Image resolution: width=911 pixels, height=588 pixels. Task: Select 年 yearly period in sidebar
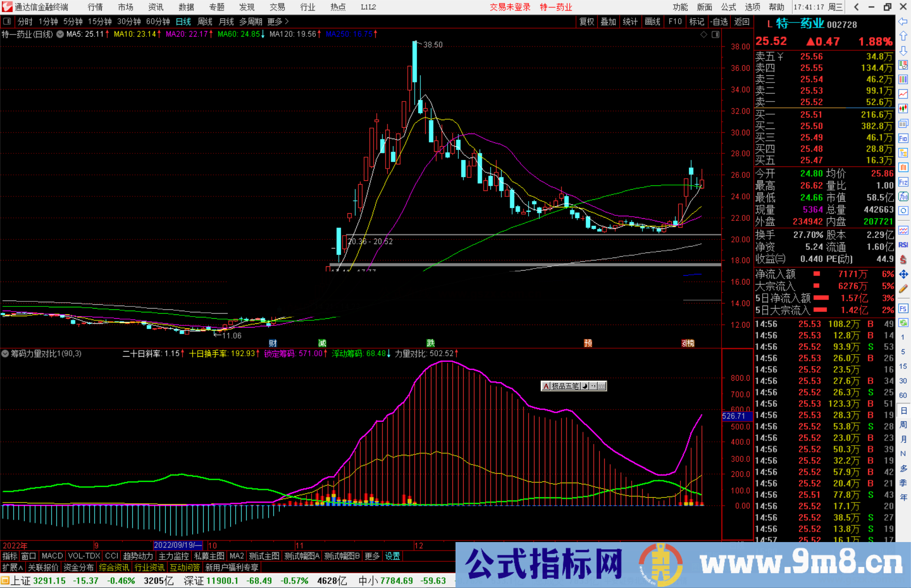click(x=903, y=497)
